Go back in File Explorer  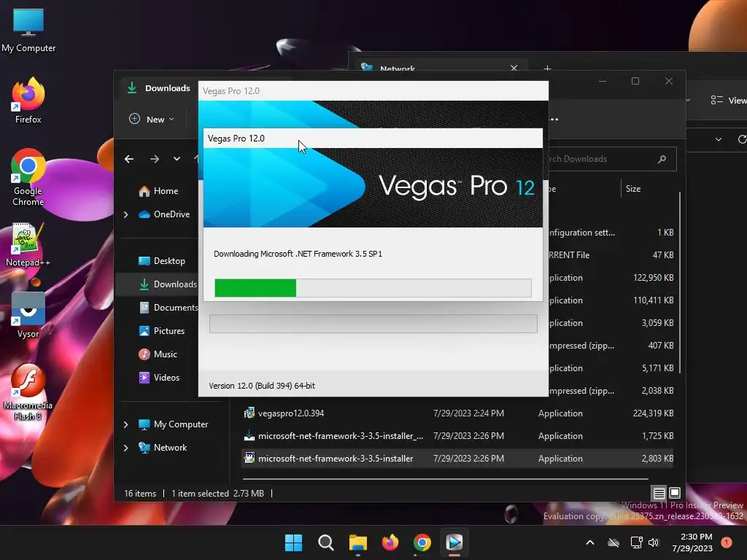tap(129, 159)
